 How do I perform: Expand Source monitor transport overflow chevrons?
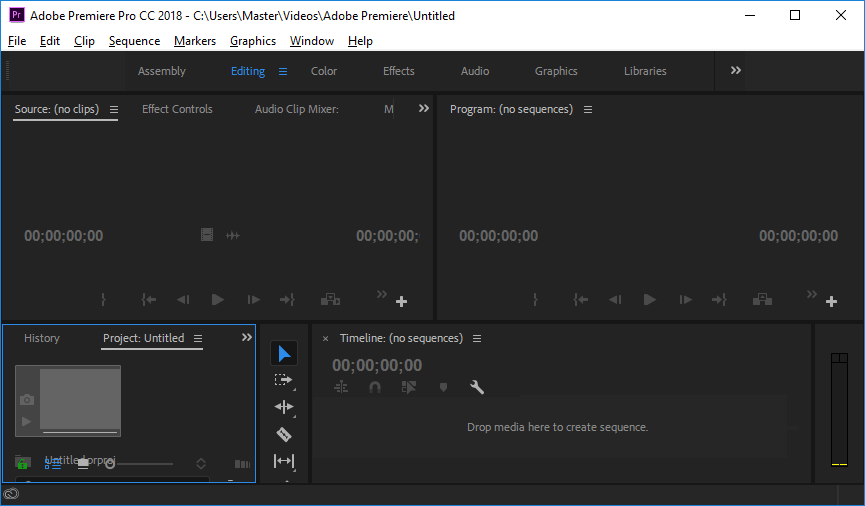tap(382, 294)
